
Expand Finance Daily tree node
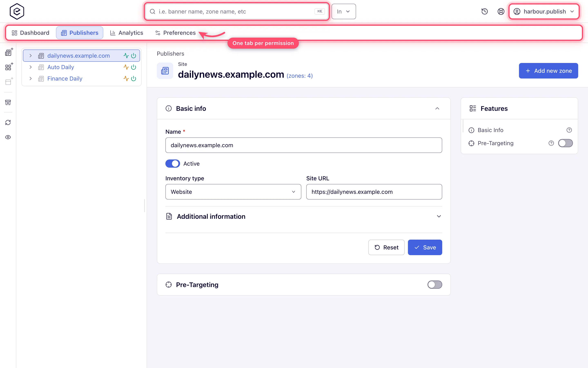point(31,79)
